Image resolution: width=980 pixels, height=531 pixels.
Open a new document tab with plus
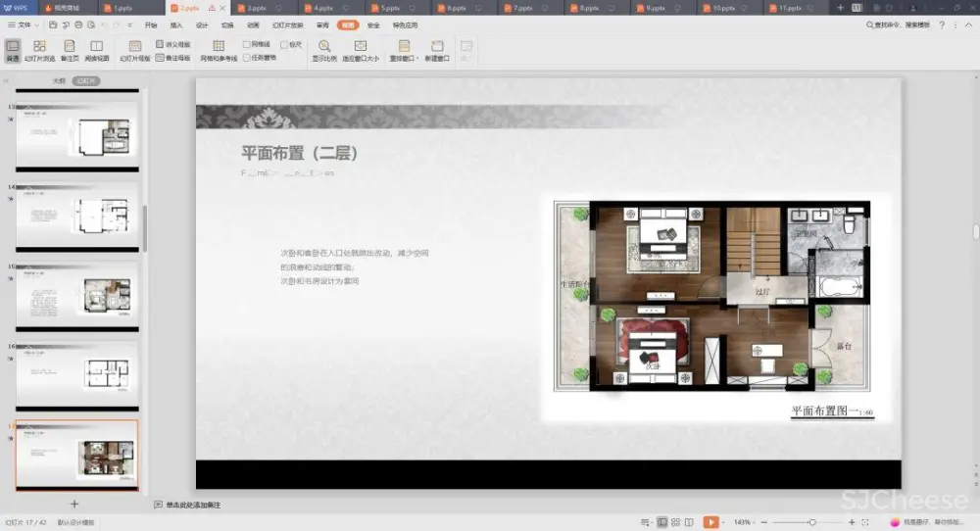click(x=840, y=8)
